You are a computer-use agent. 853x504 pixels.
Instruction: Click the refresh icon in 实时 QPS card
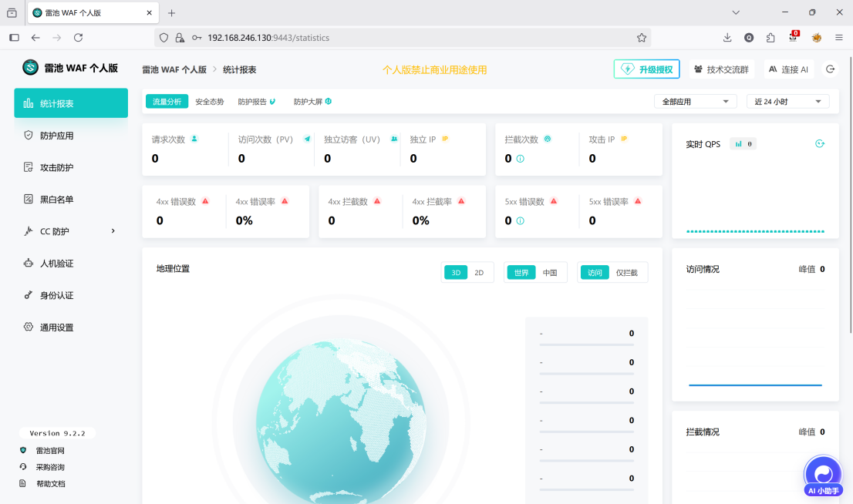(820, 143)
